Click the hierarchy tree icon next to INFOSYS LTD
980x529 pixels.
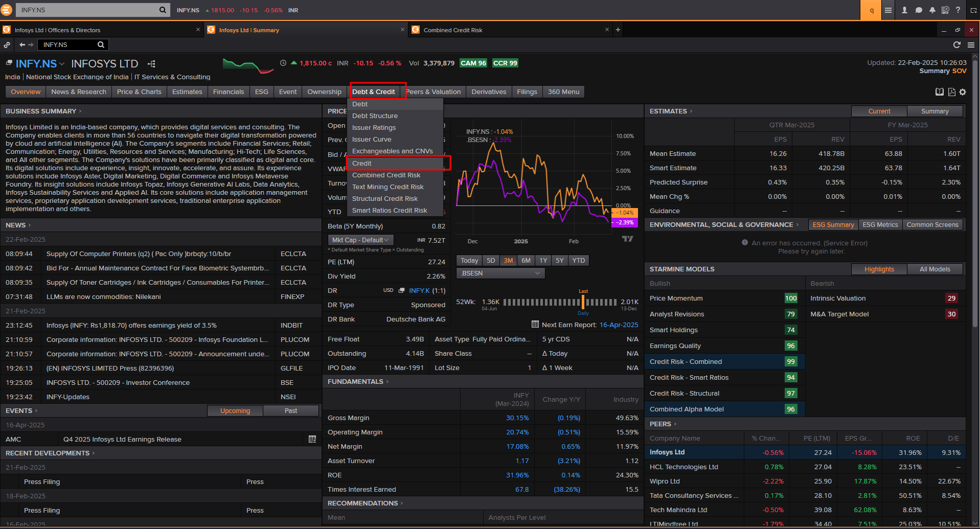[151, 64]
